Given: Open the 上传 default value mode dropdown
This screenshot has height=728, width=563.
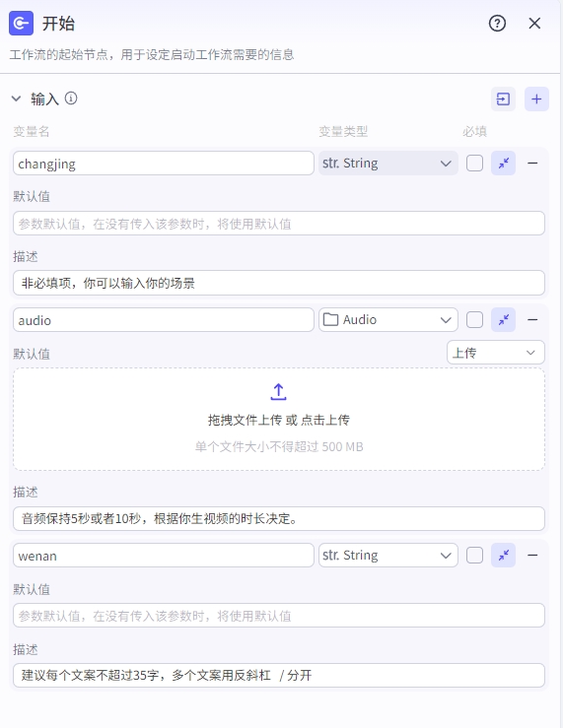Looking at the screenshot, I should pyautogui.click(x=496, y=353).
